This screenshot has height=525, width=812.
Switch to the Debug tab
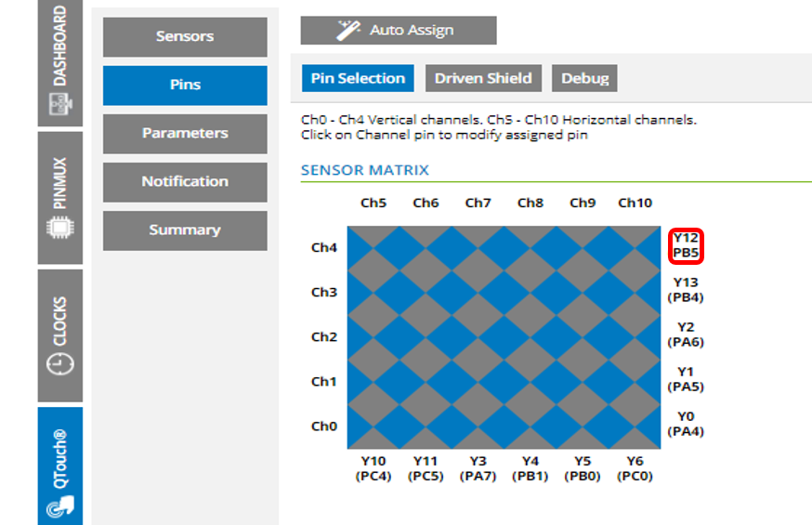point(584,78)
